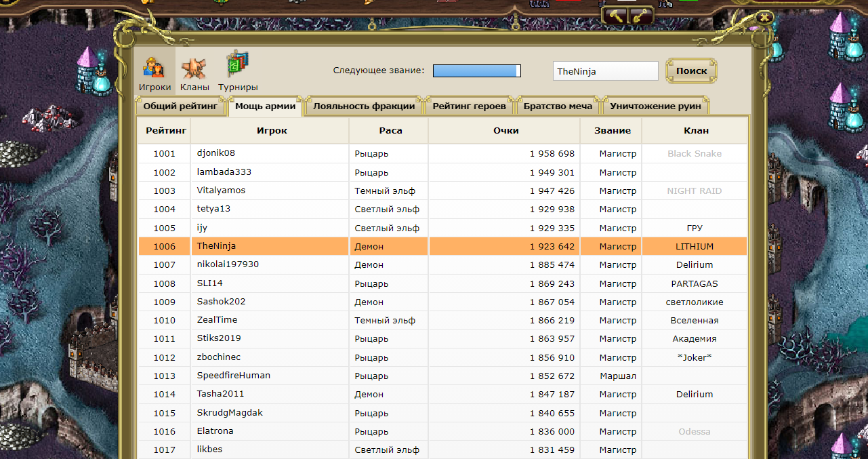
Task: Select player djonik08 in the list
Action: coord(215,153)
